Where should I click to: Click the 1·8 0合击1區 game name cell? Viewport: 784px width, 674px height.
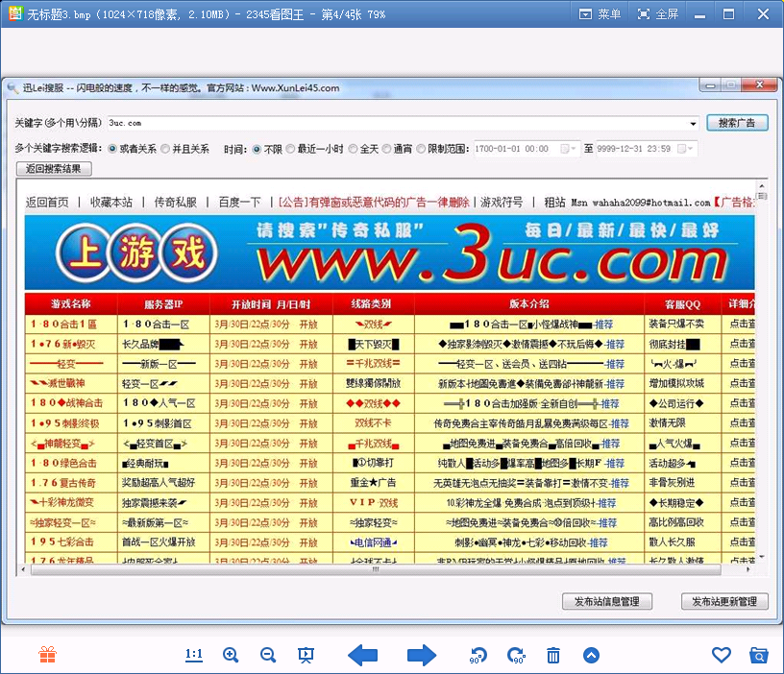[x=71, y=325]
